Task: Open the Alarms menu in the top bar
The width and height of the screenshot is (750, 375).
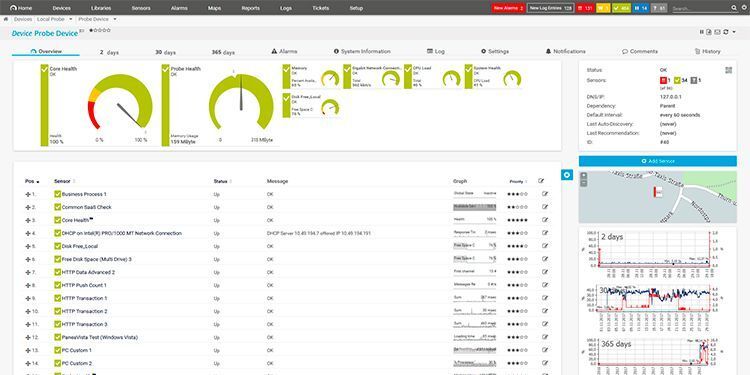Action: pos(179,8)
